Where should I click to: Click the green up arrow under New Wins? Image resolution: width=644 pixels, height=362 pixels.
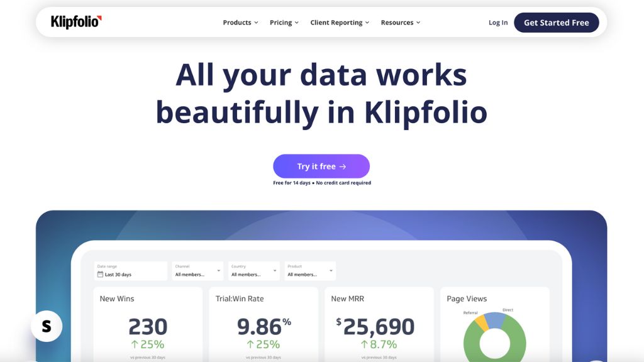135,344
